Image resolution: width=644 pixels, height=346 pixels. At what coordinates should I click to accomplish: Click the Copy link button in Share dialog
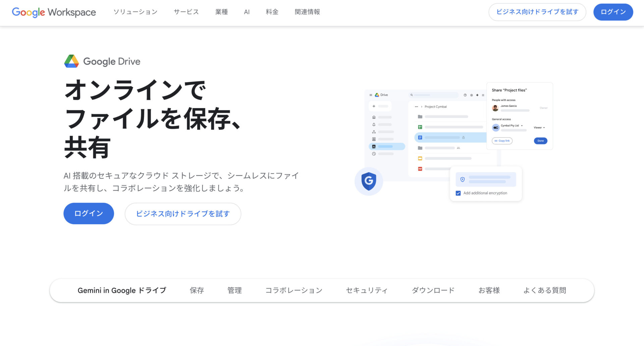502,141
